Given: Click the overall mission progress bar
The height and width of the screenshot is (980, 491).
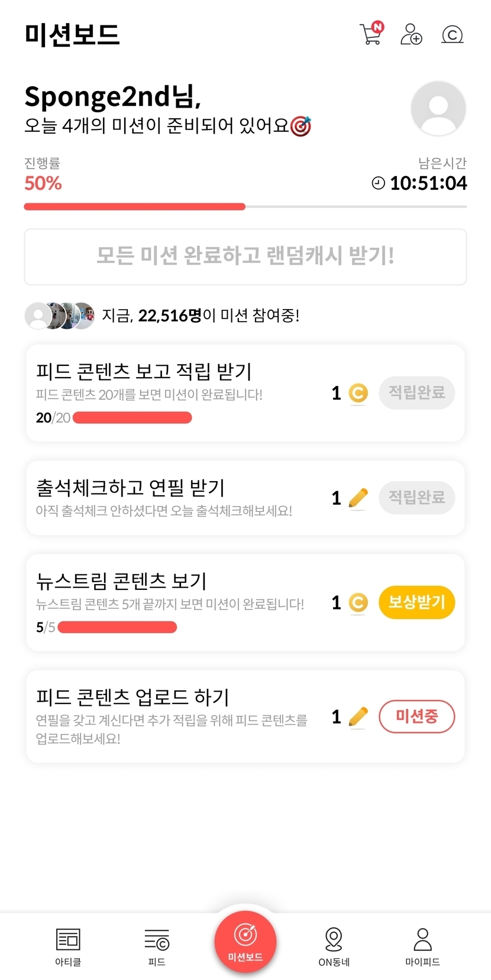Looking at the screenshot, I should coord(245,207).
